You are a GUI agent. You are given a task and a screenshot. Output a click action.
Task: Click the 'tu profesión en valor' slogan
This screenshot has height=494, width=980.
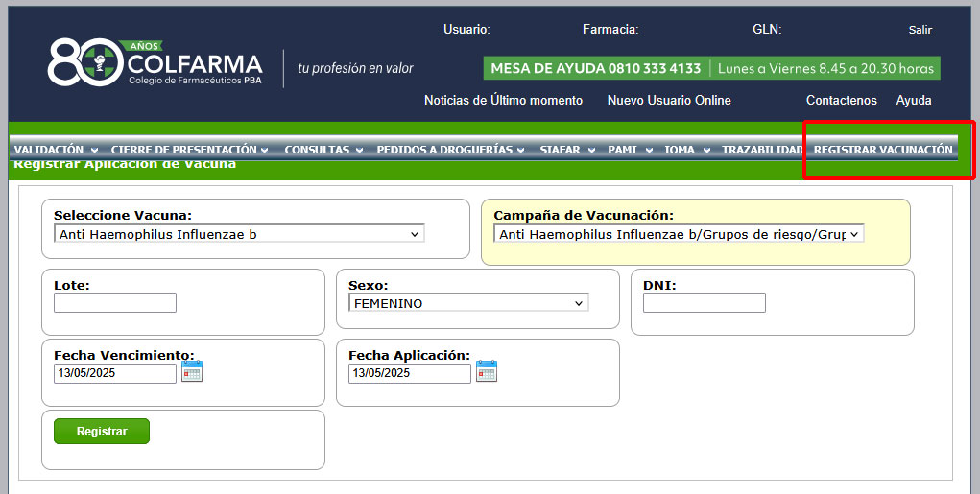355,68
